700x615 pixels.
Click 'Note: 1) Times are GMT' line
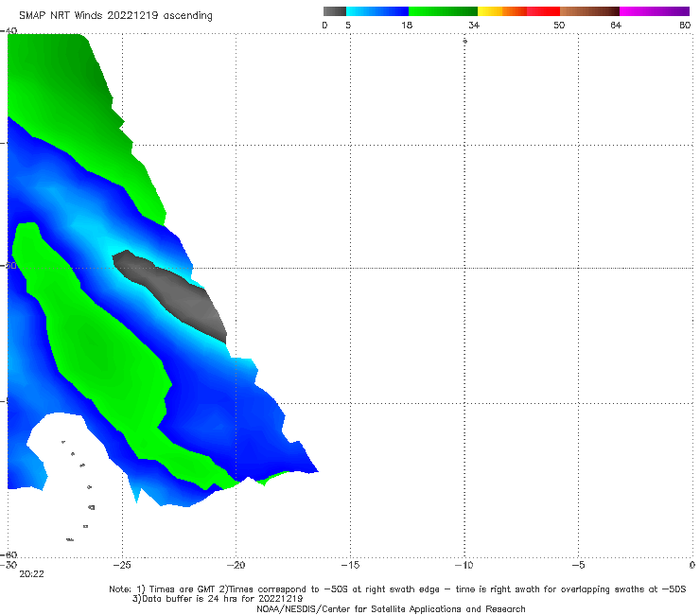[x=397, y=589]
